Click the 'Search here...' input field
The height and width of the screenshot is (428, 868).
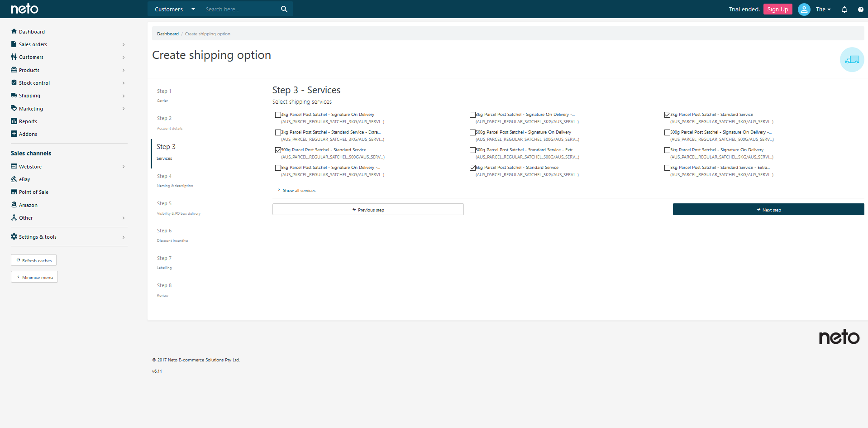[239, 9]
